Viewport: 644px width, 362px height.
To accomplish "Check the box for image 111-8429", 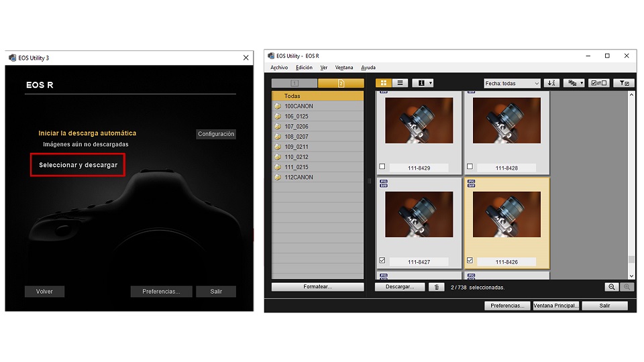I will tap(382, 166).
